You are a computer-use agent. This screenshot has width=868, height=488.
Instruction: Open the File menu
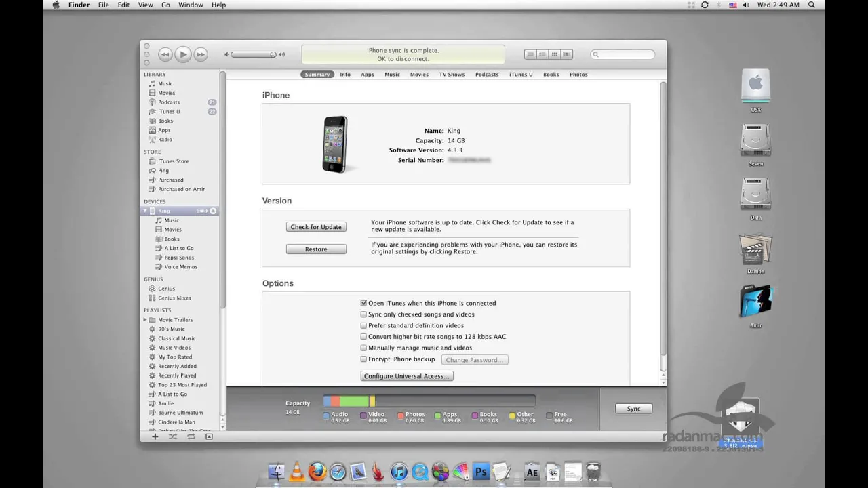coord(103,5)
